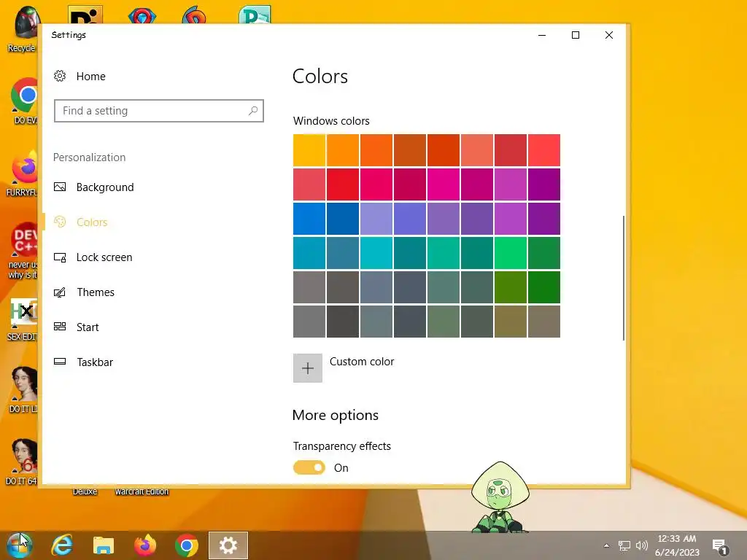This screenshot has height=560, width=747.
Task: Focus the Find a setting search box
Action: coord(158,111)
